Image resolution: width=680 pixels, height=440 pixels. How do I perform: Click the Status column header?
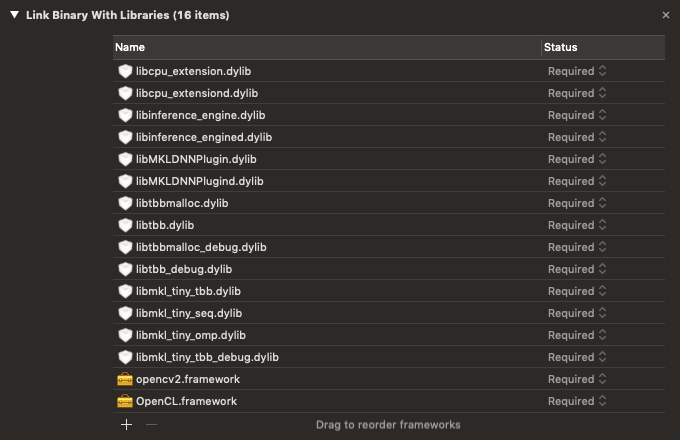600,47
